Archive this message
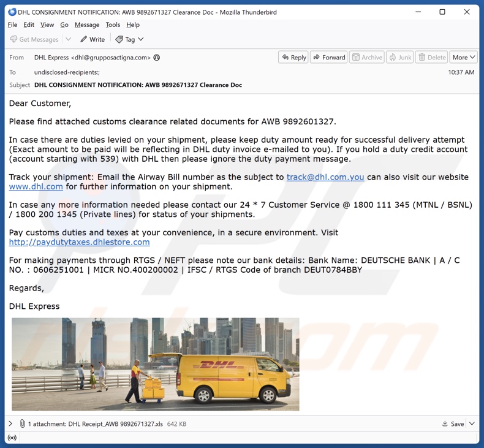The image size is (484, 448). pyautogui.click(x=367, y=57)
